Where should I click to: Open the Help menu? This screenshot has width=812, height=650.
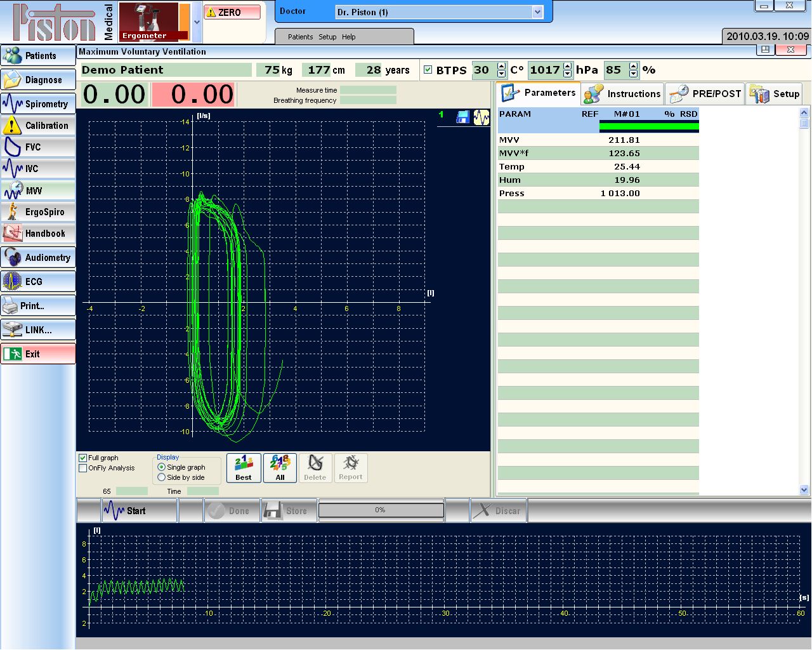tap(348, 37)
